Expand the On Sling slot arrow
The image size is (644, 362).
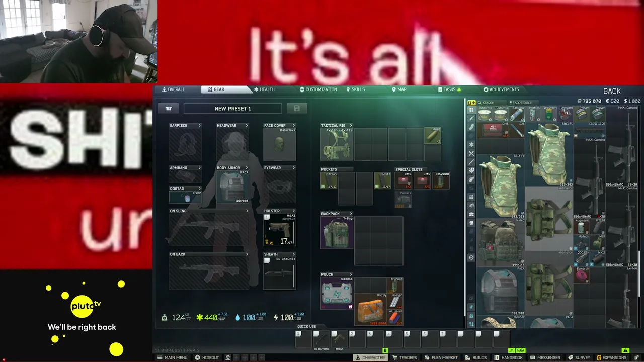pos(247,211)
